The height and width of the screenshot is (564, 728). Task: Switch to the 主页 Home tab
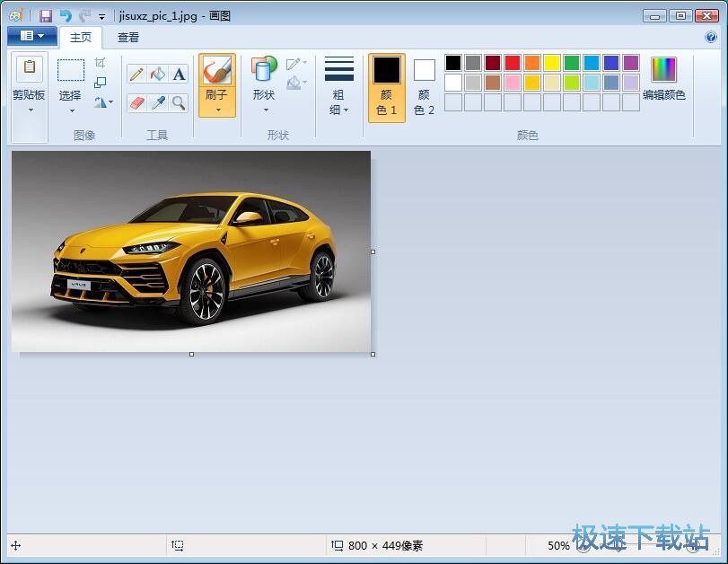click(x=81, y=37)
